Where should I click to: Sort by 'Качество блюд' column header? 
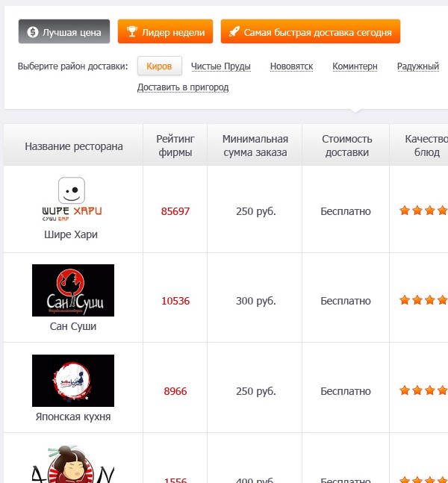(419, 146)
